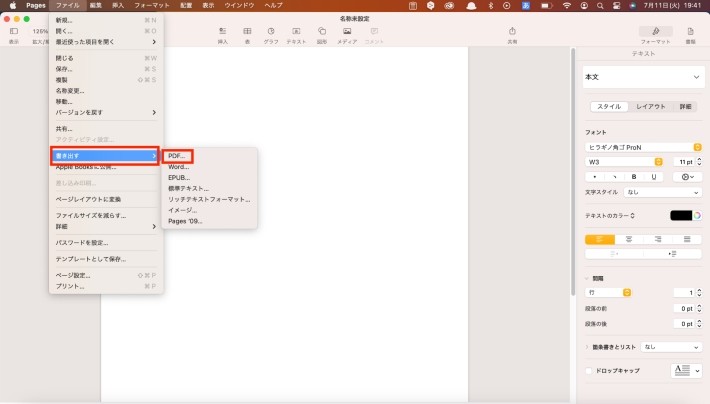Open the color wheel picker
Image resolution: width=710 pixels, height=404 pixels.
click(x=697, y=216)
